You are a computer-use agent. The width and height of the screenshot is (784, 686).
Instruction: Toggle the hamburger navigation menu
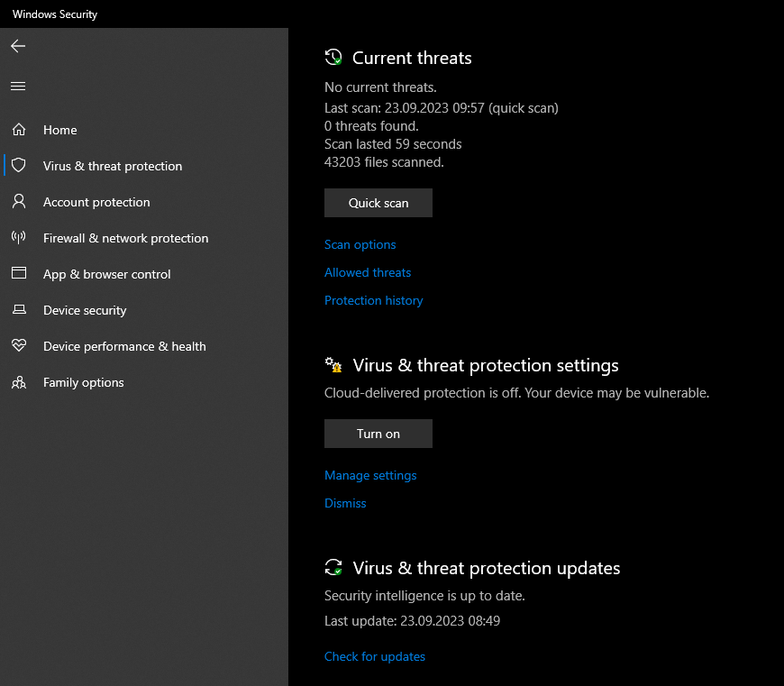pos(18,87)
